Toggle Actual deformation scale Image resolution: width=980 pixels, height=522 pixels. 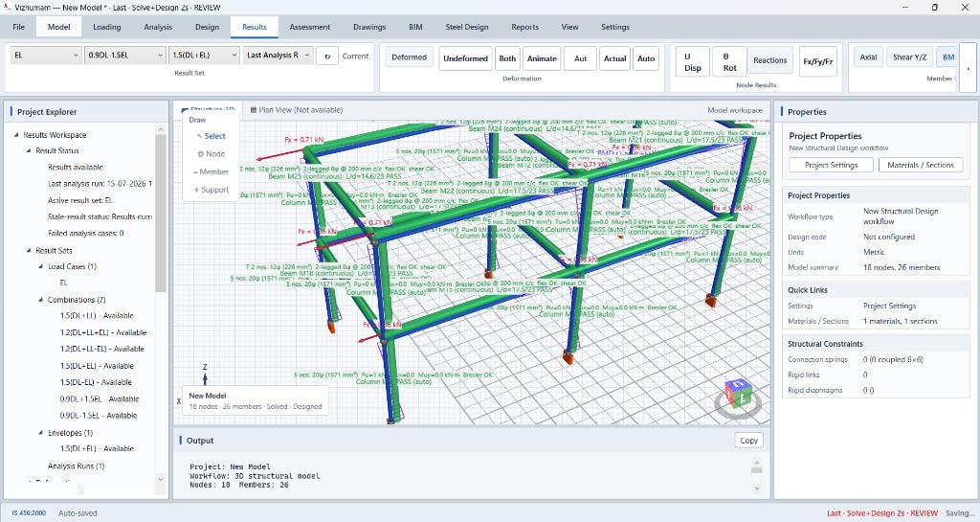615,58
